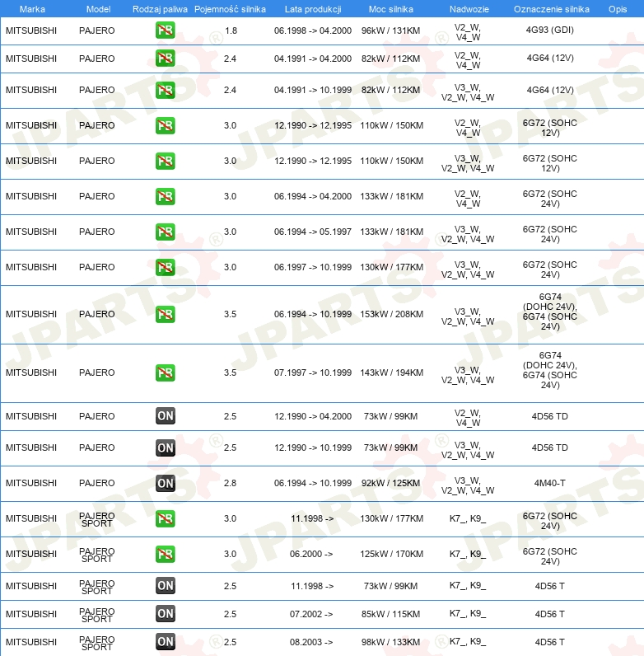Select 4D56 TD engine cell in 12.1990 -> 04.2000 row
This screenshot has width=644, height=656.
click(550, 416)
